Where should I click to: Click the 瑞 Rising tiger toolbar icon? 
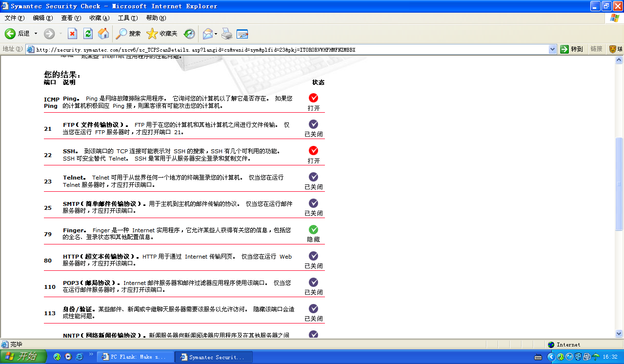coord(616,49)
